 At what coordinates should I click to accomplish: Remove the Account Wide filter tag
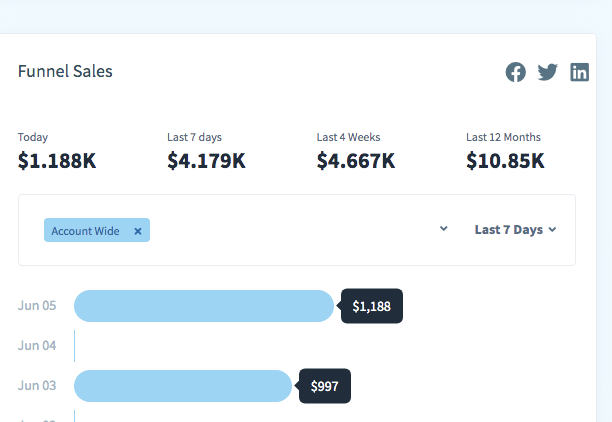(138, 231)
